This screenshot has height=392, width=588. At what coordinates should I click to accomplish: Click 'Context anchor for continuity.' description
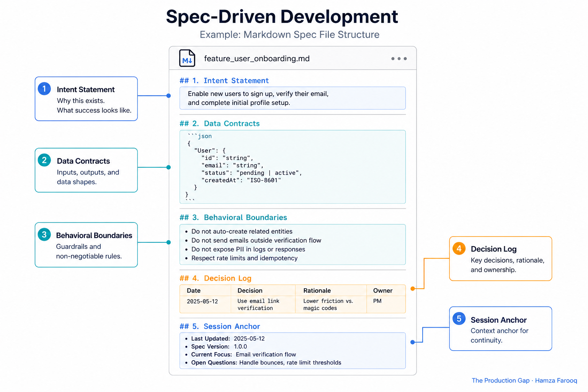[500, 335]
